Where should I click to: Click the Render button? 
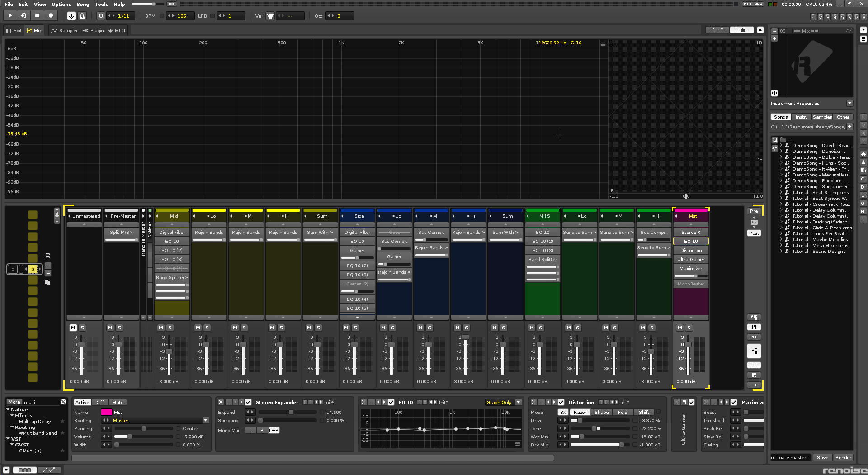[x=843, y=457]
